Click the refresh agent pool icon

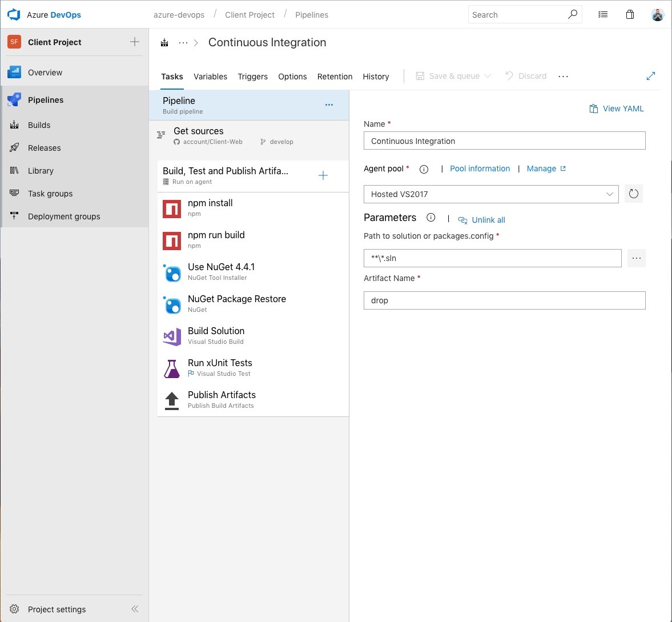tap(633, 194)
